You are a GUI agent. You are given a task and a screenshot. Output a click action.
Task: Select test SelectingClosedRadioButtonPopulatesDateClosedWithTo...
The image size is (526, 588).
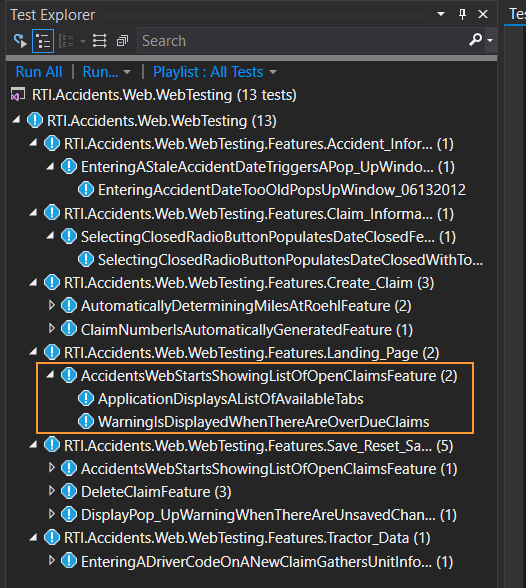(290, 260)
